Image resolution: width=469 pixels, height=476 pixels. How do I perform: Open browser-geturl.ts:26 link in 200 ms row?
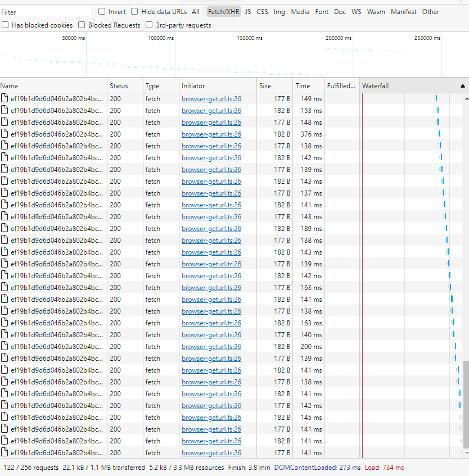(x=211, y=347)
